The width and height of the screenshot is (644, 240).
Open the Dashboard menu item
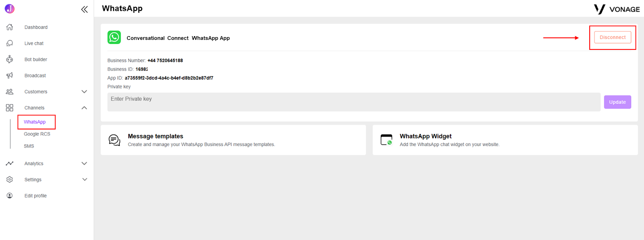pos(36,27)
